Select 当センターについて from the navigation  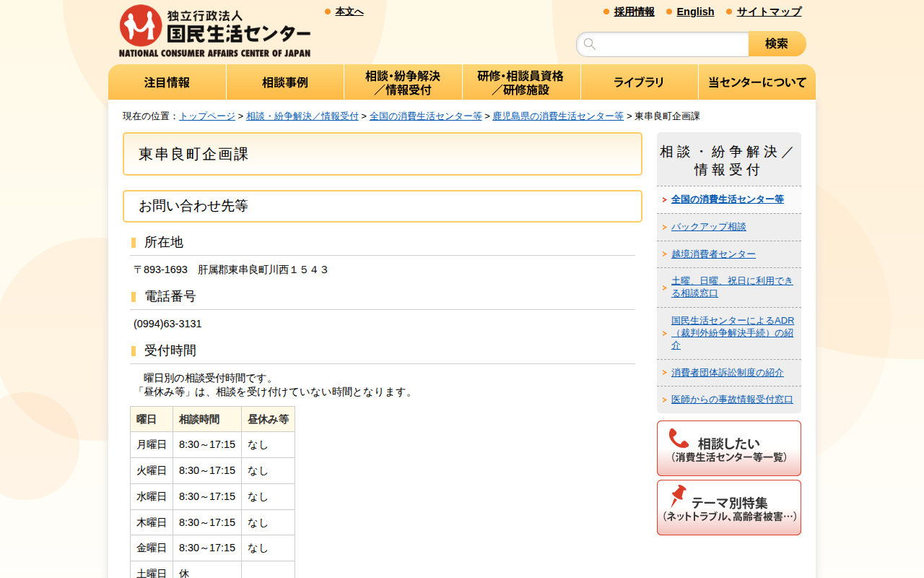point(757,82)
